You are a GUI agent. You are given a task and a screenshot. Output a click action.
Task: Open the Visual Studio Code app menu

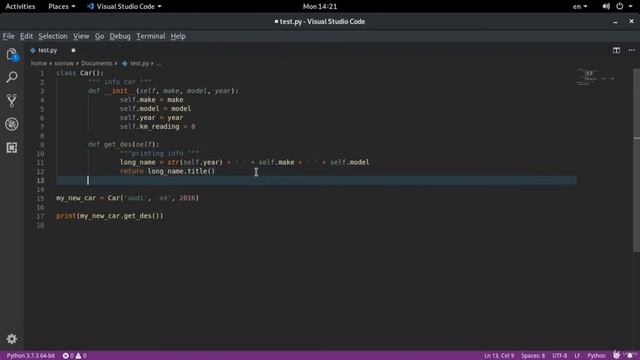pyautogui.click(x=124, y=7)
